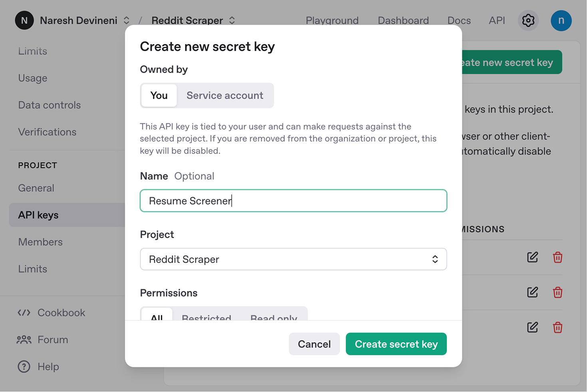The width and height of the screenshot is (587, 392).
Task: Set permissions to Restricted
Action: point(206,318)
